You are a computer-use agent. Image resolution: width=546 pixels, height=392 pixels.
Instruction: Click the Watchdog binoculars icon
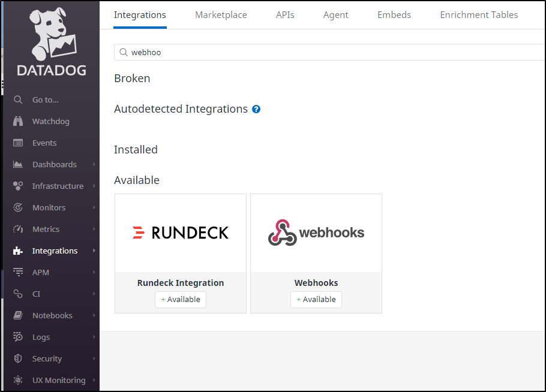18,122
